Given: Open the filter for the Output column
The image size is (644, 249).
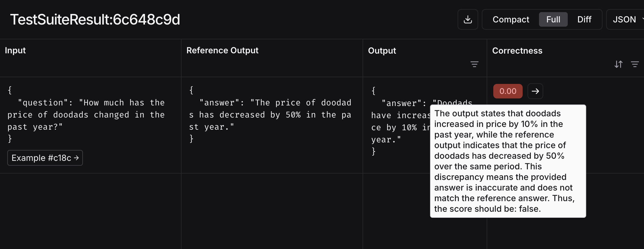Looking at the screenshot, I should coord(474,64).
